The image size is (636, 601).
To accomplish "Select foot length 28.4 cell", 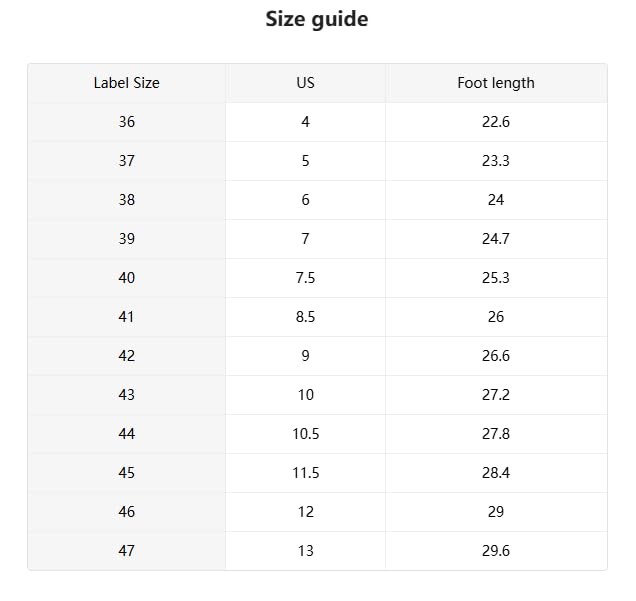I will pyautogui.click(x=496, y=473).
